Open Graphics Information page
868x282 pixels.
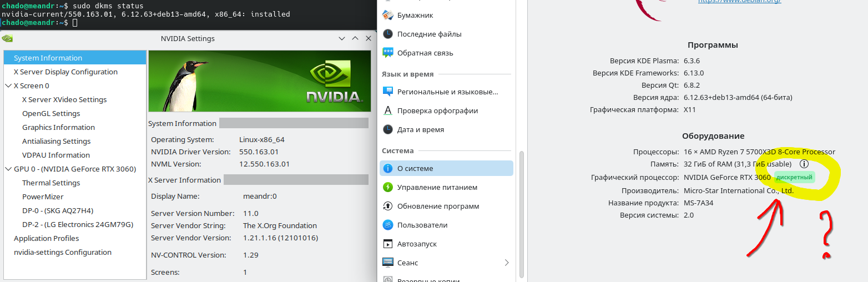point(58,127)
